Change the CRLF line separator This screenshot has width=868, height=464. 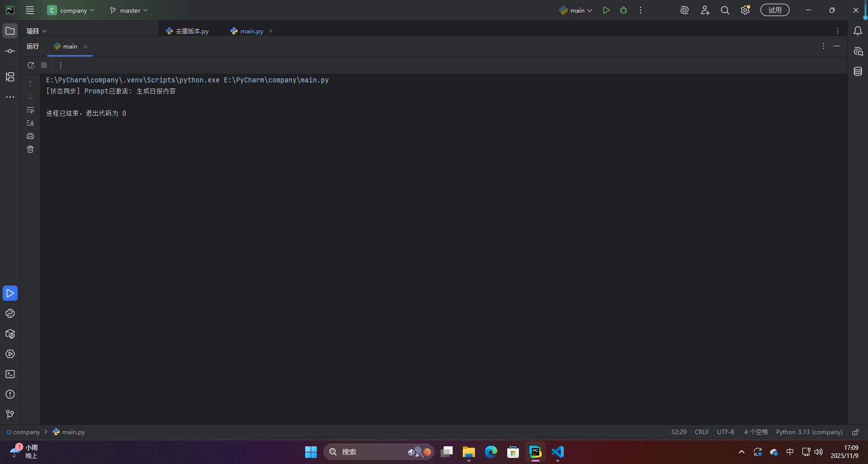point(702,432)
